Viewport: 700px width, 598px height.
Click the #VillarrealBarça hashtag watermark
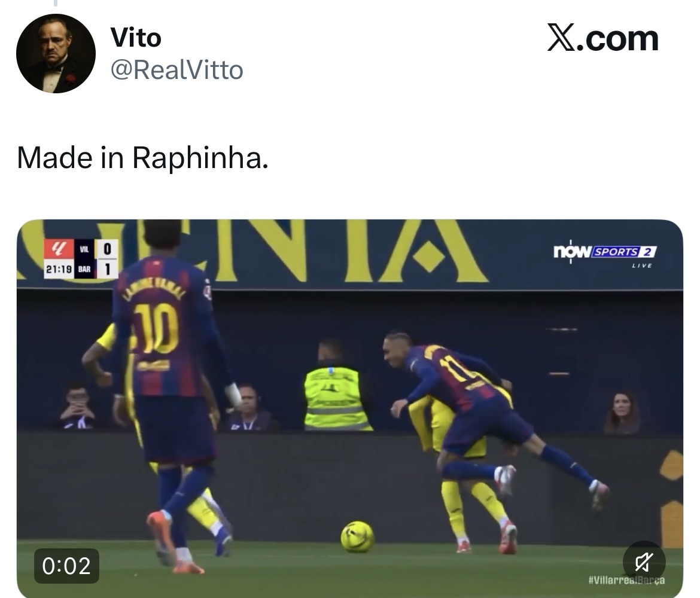[x=626, y=580]
